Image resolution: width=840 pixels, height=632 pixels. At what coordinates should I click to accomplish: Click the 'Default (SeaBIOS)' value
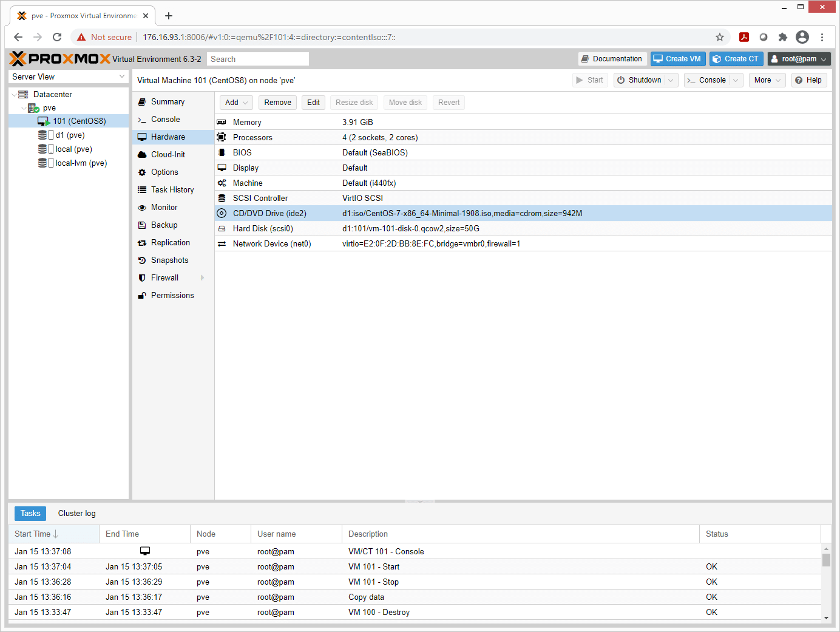click(375, 152)
